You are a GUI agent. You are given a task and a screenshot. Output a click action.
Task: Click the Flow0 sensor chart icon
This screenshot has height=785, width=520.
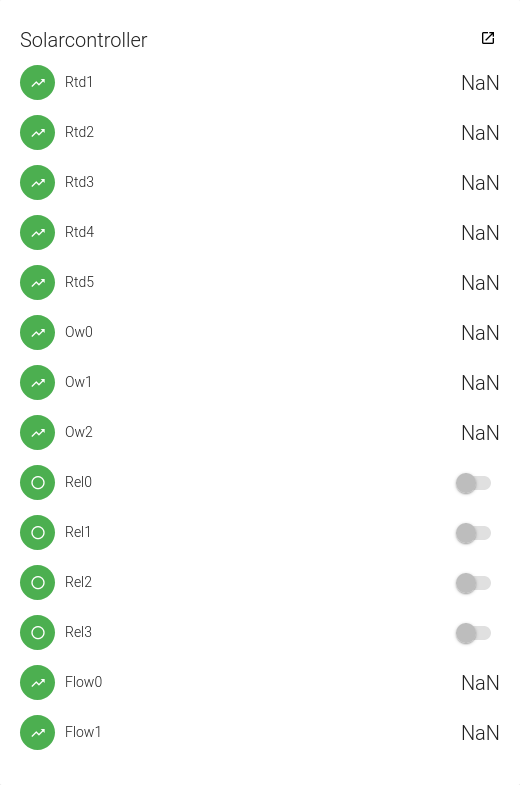(x=38, y=683)
